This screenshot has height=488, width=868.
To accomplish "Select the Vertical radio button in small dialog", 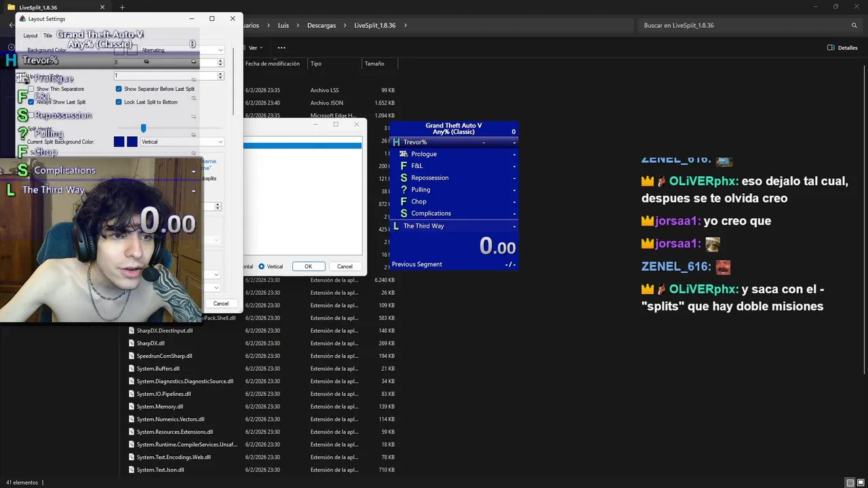I will 262,266.
